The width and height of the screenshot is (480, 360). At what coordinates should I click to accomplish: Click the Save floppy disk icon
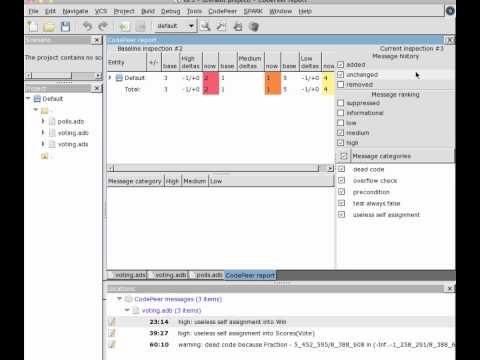pyautogui.click(x=65, y=26)
